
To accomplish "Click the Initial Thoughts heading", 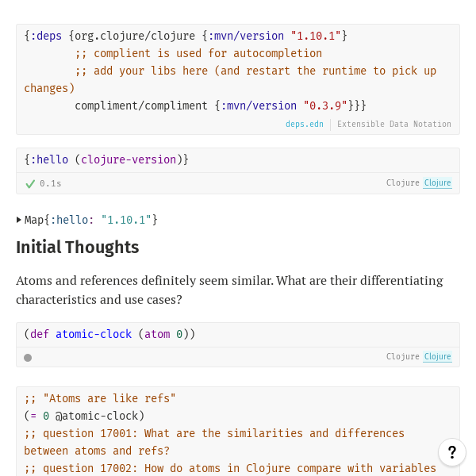I will click(78, 248).
